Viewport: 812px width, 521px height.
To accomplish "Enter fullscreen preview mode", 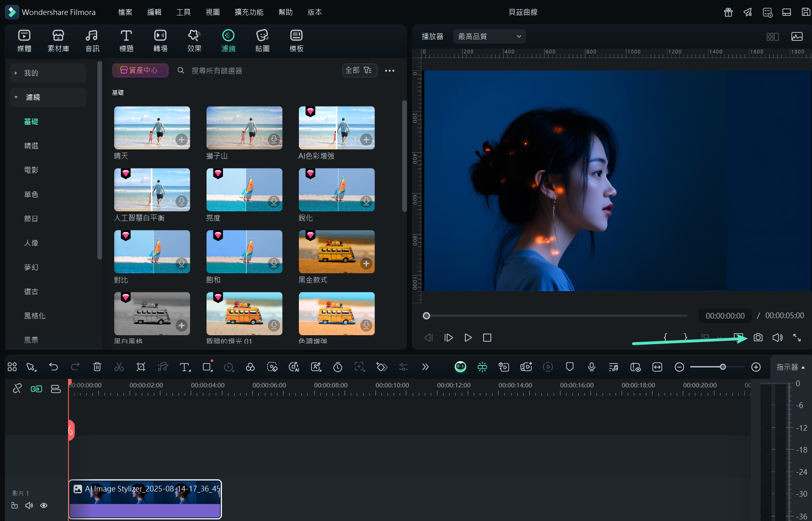I will pos(797,338).
